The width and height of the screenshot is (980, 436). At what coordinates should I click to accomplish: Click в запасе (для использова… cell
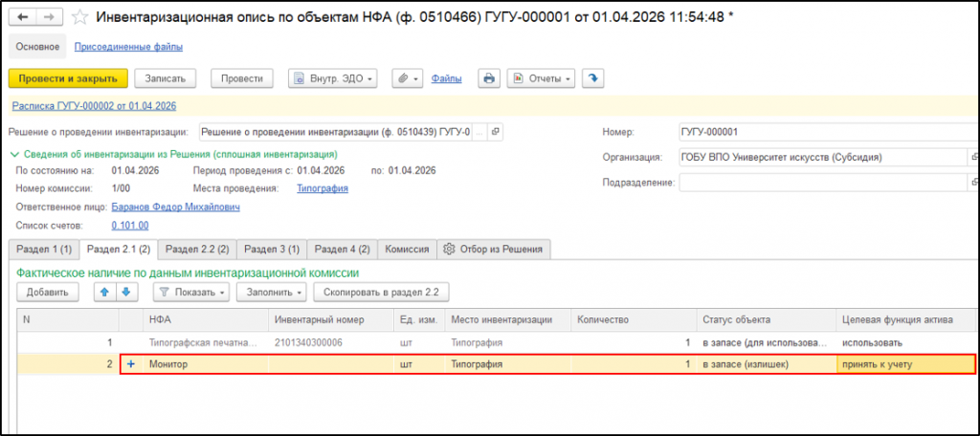coord(766,343)
